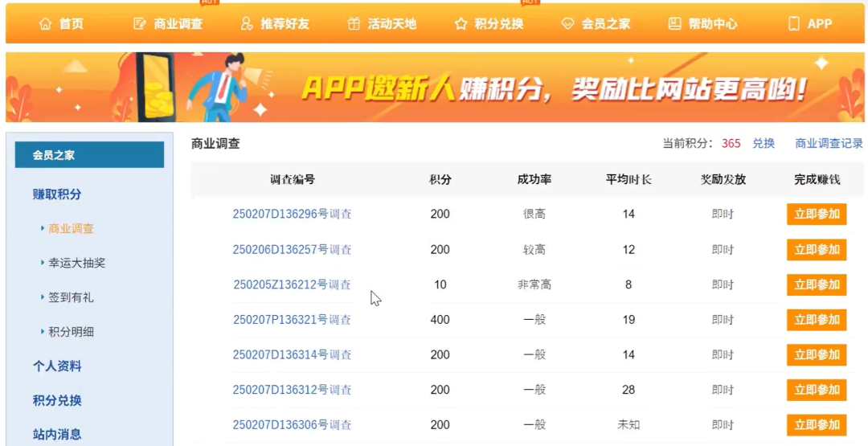Open survey 250205Z136212号调查
The width and height of the screenshot is (868, 446).
(292, 284)
